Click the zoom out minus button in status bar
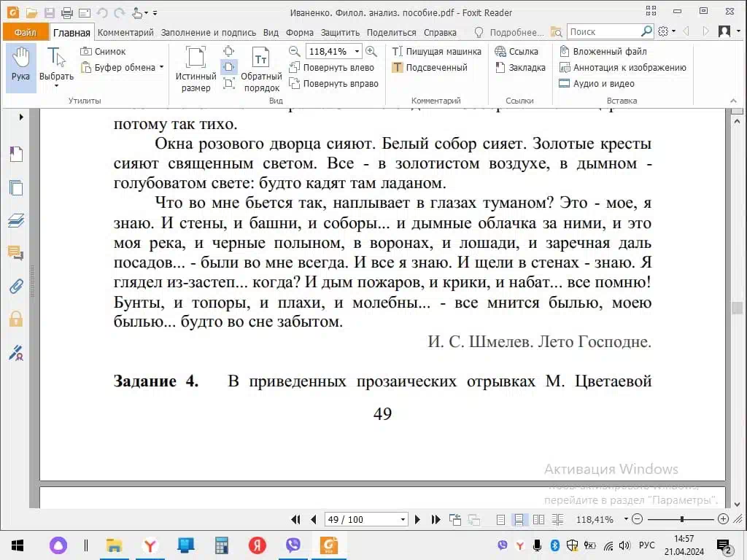747x560 pixels. pyautogui.click(x=637, y=519)
